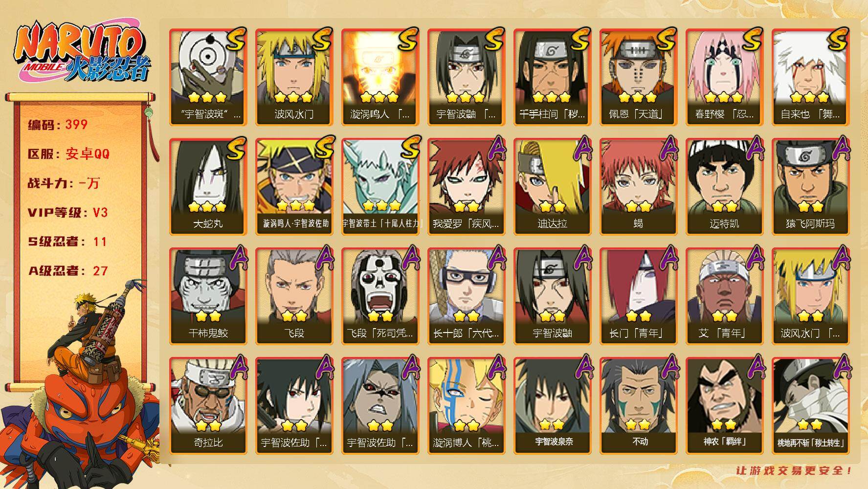The height and width of the screenshot is (489, 868).
Task: Choose the 蝎 ninja portrait
Action: tap(639, 187)
